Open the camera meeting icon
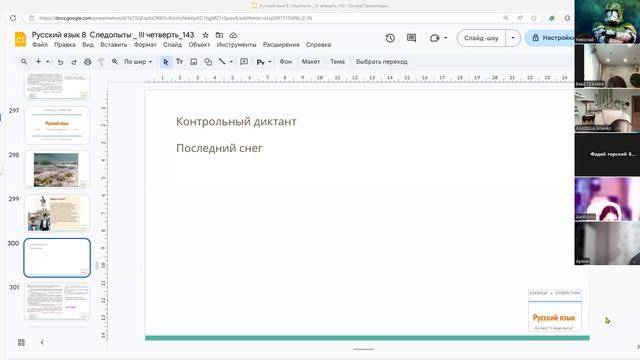 pyautogui.click(x=434, y=38)
